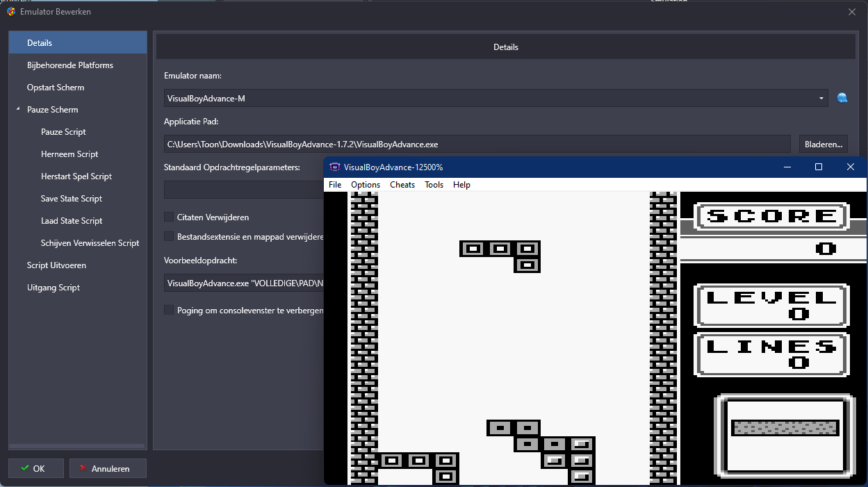
Task: Select Details in the sidebar
Action: point(78,42)
